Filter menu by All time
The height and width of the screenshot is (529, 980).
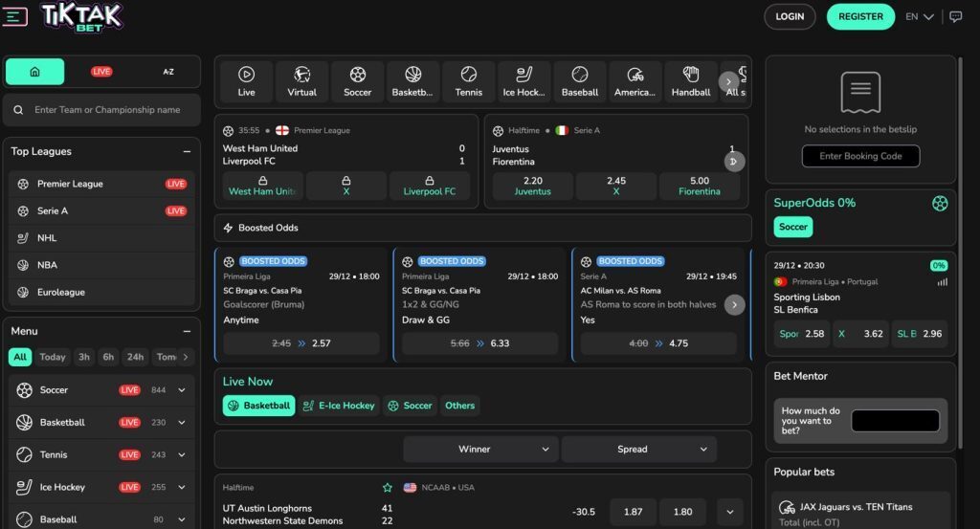20,357
